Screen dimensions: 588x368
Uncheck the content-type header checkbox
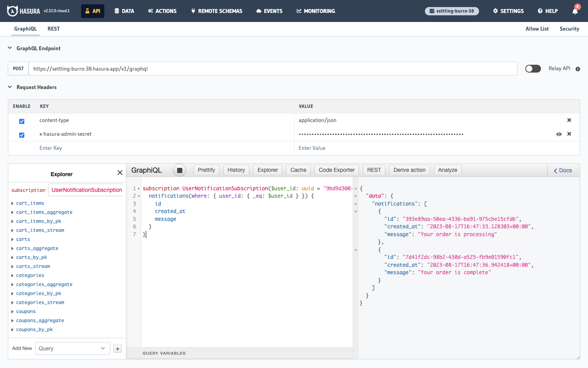point(22,121)
